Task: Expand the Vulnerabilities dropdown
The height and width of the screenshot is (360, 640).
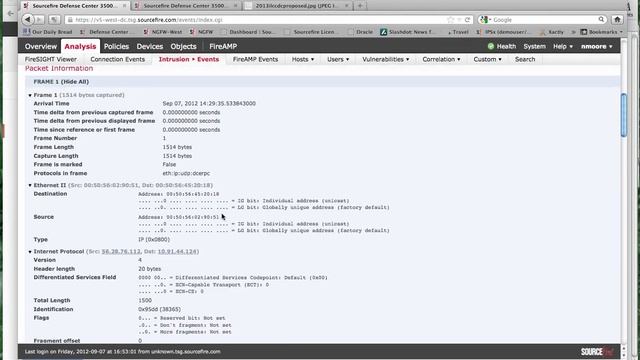Action: pos(386,59)
